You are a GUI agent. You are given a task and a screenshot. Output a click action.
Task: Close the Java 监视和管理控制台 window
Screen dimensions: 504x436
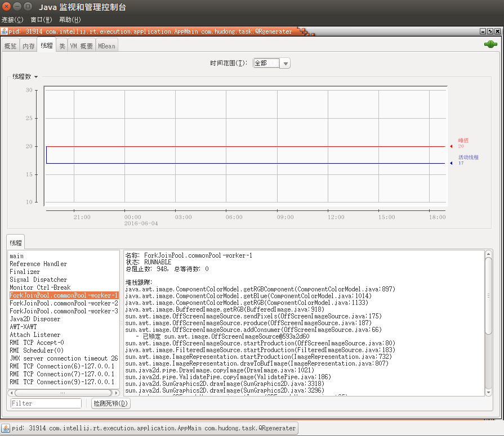[6, 6]
